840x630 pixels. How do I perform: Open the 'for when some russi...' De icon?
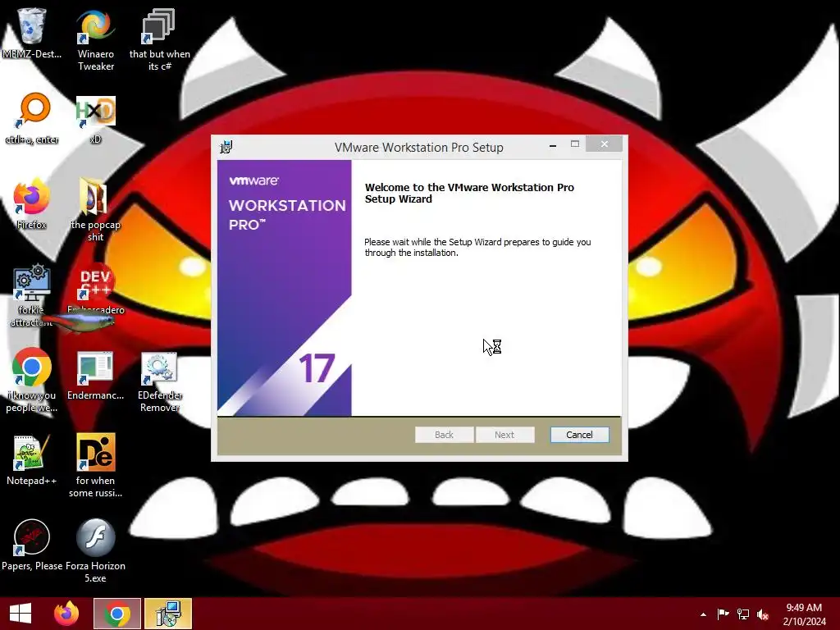tap(96, 452)
